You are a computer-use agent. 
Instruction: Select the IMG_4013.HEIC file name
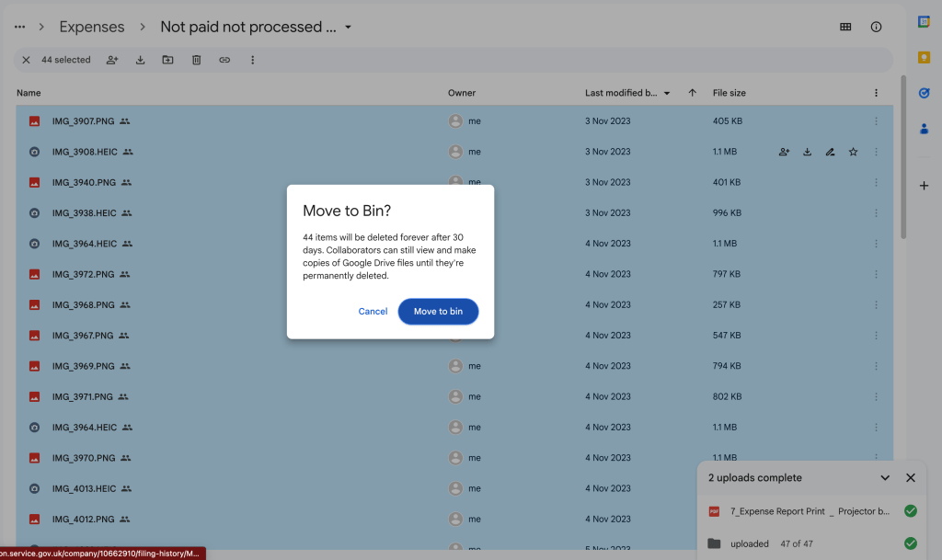pos(84,488)
